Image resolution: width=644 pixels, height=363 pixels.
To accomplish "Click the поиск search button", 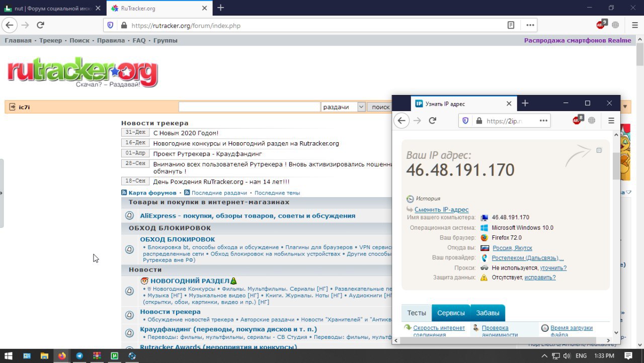I will pos(380,107).
